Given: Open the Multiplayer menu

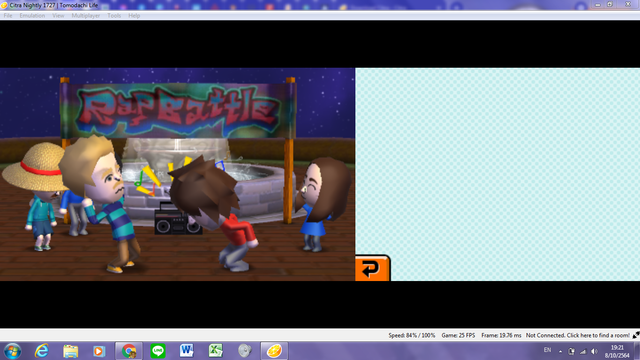Looking at the screenshot, I should (86, 16).
